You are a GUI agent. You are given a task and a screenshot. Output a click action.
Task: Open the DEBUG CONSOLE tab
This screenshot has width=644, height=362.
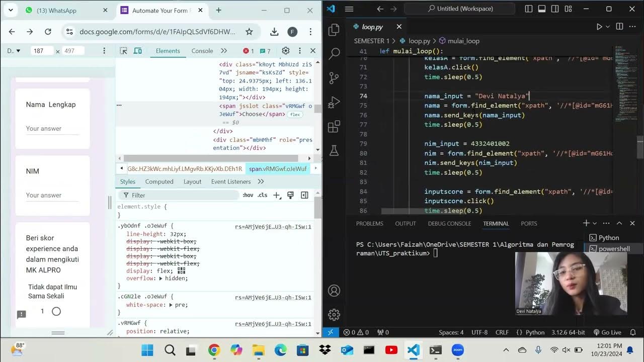[x=450, y=223]
